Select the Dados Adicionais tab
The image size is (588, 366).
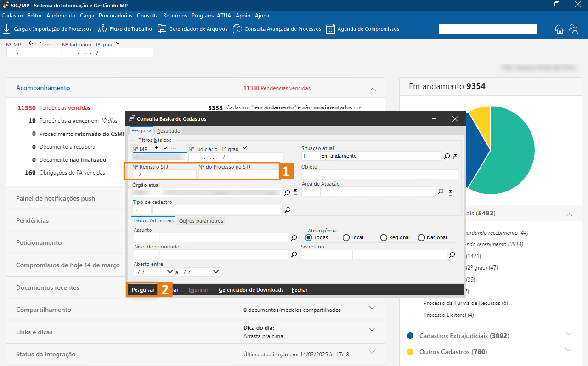(153, 220)
